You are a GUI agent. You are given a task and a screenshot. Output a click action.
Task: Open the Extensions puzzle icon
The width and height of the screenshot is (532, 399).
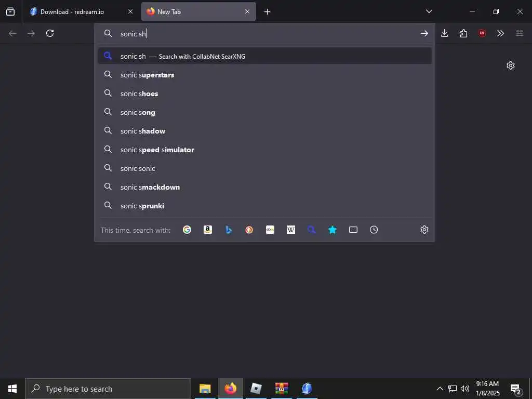pyautogui.click(x=463, y=33)
